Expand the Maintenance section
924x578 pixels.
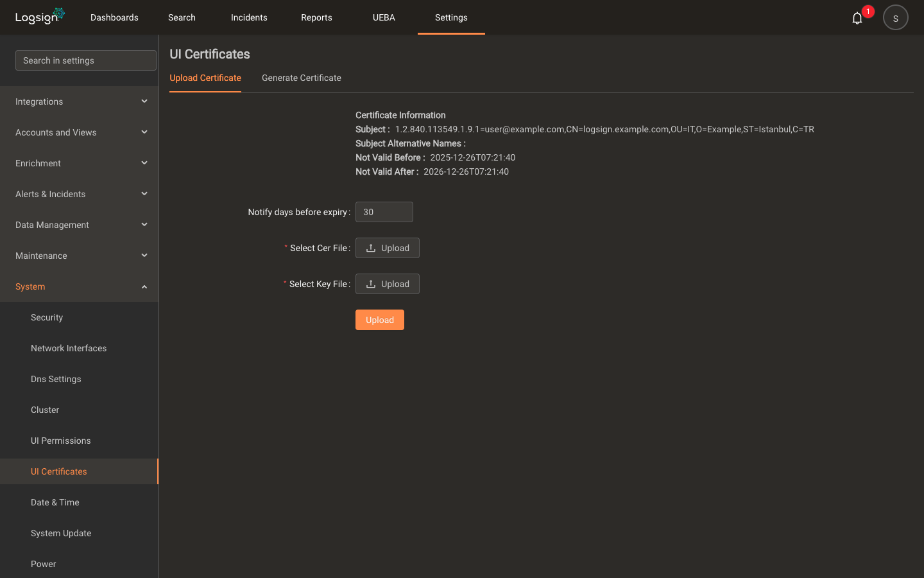pyautogui.click(x=80, y=256)
